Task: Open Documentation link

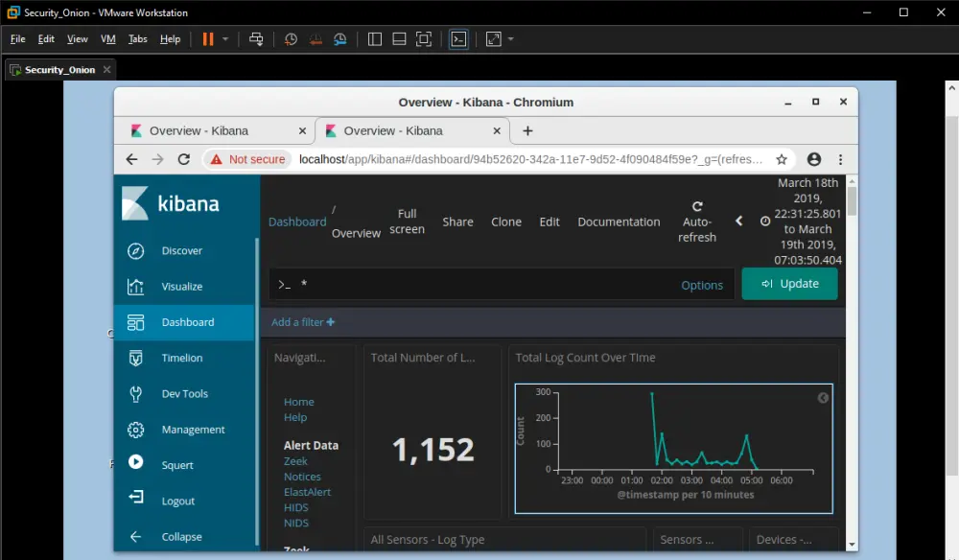Action: tap(619, 222)
